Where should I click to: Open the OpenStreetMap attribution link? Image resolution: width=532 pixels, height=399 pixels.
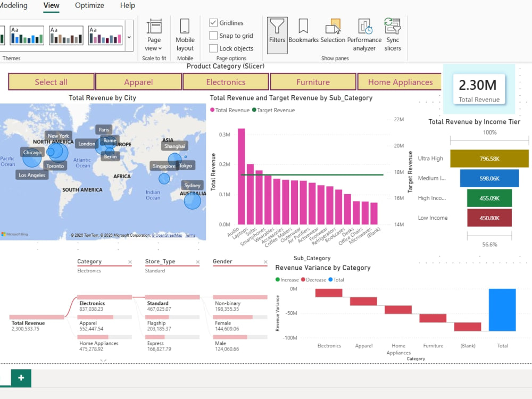point(167,235)
